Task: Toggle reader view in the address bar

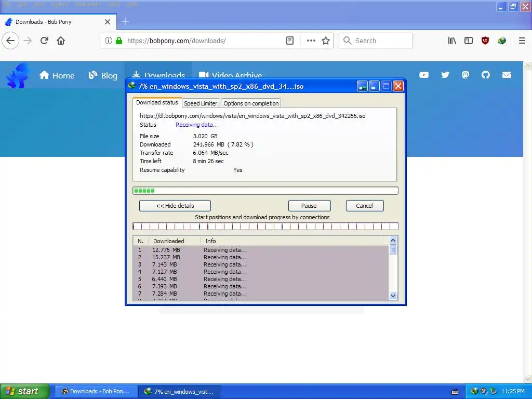Action: 290,41
